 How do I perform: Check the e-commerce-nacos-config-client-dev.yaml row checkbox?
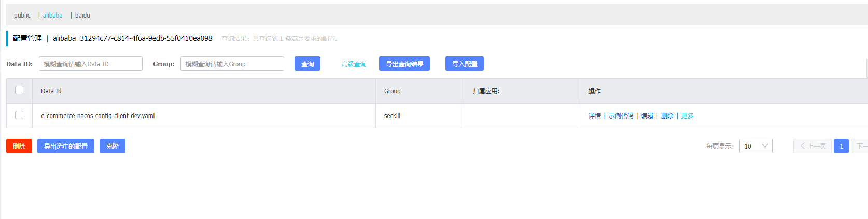(19, 115)
